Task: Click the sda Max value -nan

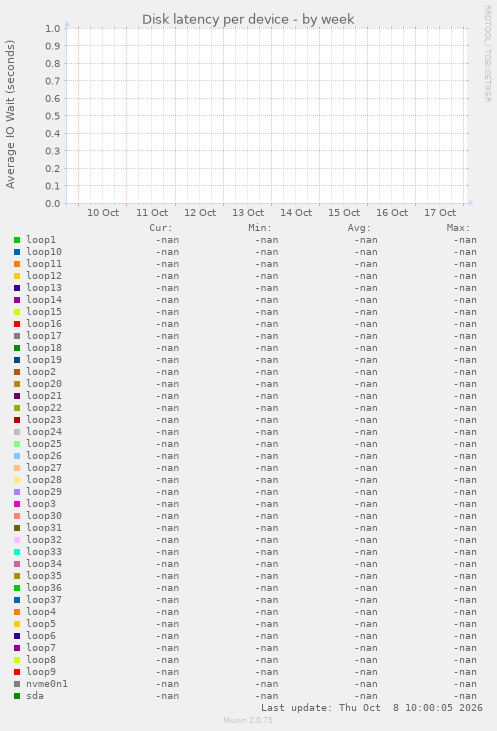Action: pos(465,696)
